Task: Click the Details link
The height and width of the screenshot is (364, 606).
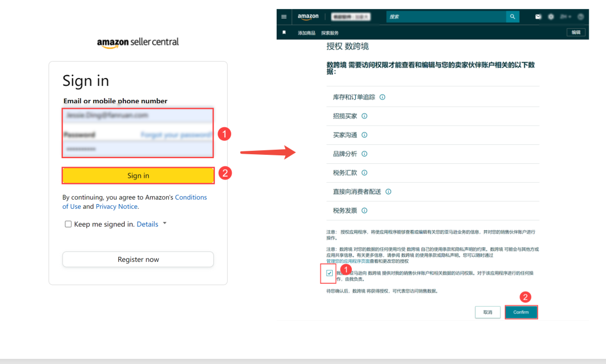Action: click(x=147, y=224)
